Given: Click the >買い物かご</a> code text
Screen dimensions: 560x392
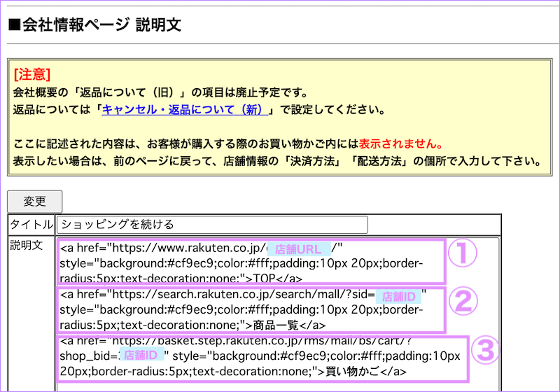Looking at the screenshot, I should [x=361, y=371].
